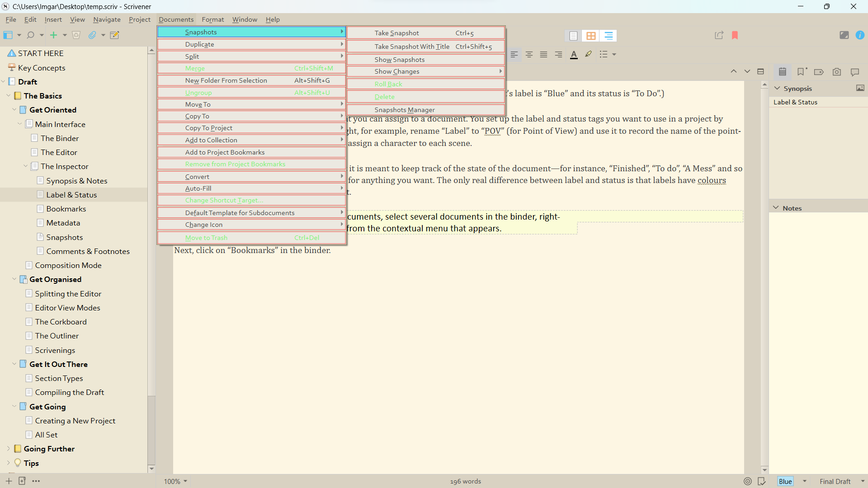Enable right alignment in the format bar
Screen dimensions: 868x488
point(558,54)
